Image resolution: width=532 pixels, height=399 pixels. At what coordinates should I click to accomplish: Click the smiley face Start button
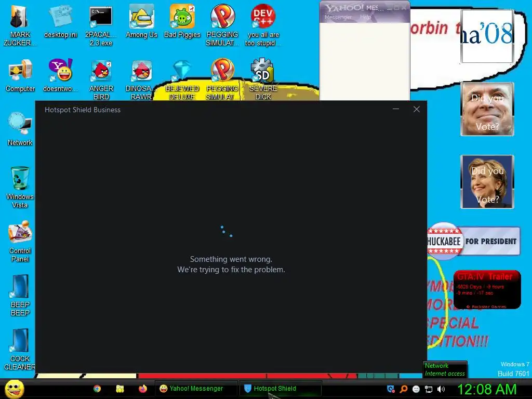coord(14,389)
